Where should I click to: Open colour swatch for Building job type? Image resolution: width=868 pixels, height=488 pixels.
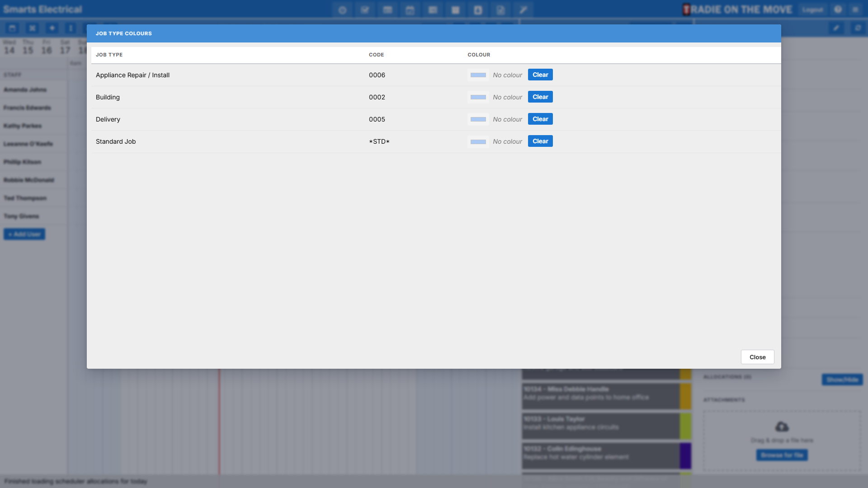click(x=478, y=97)
